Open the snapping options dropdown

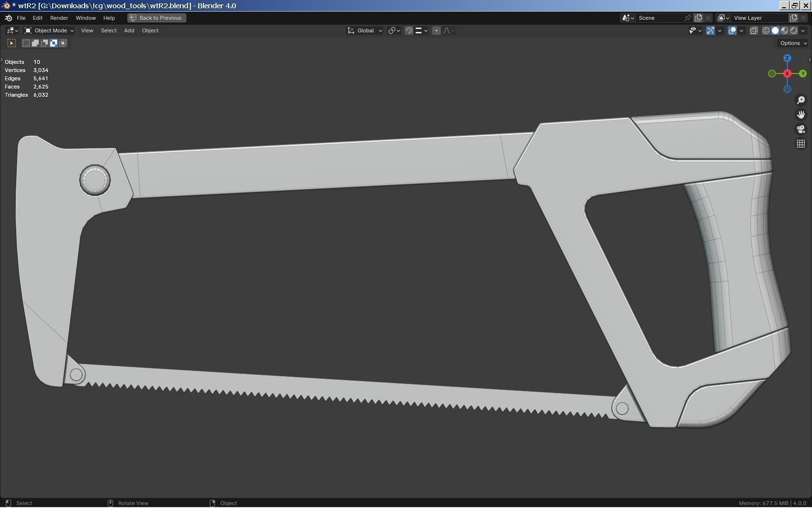tap(421, 30)
